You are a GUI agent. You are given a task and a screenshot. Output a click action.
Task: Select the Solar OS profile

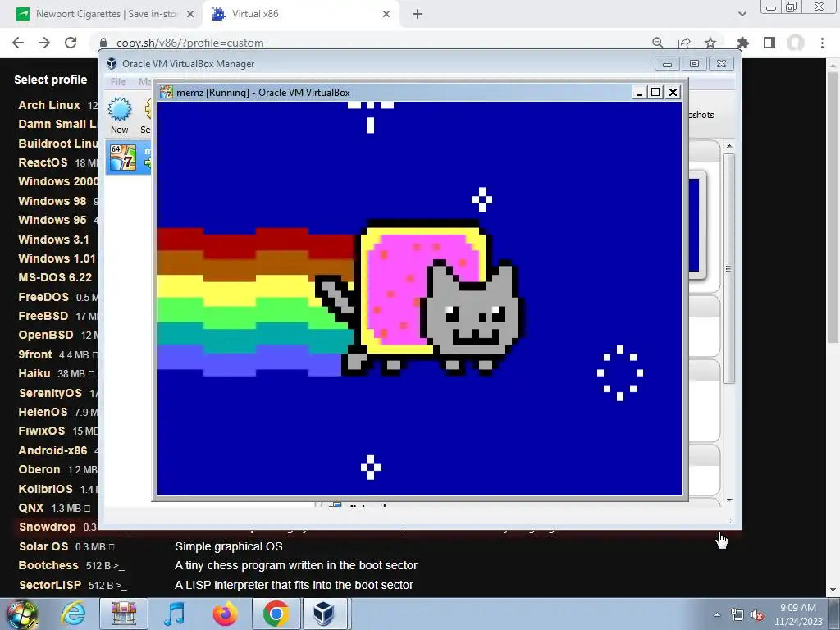(x=43, y=546)
